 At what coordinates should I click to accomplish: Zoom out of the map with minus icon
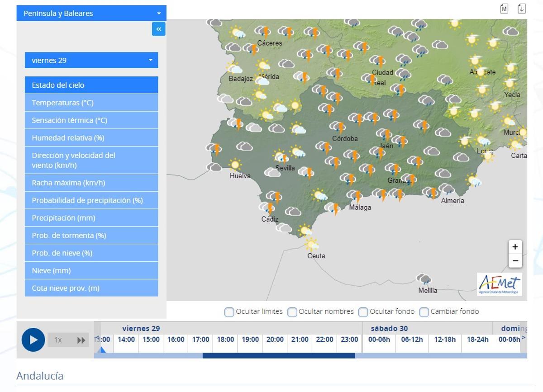pyautogui.click(x=515, y=261)
